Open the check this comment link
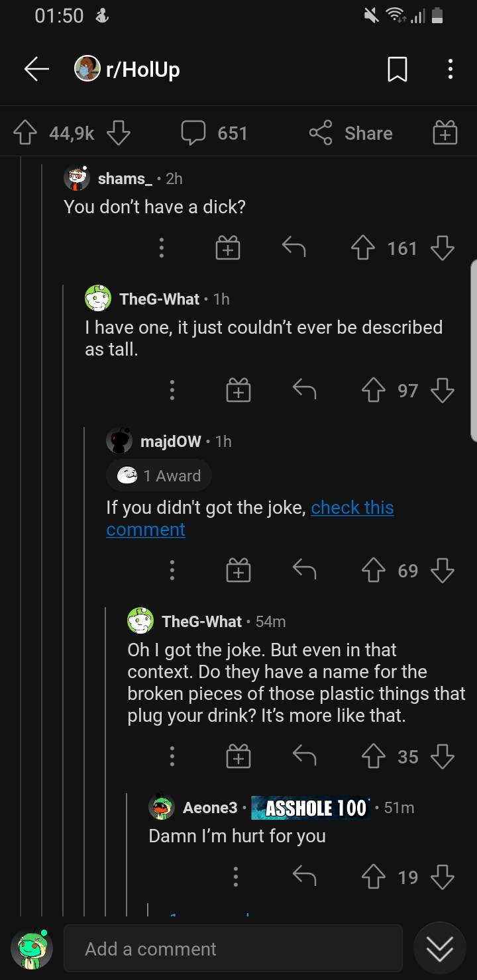 coord(352,507)
